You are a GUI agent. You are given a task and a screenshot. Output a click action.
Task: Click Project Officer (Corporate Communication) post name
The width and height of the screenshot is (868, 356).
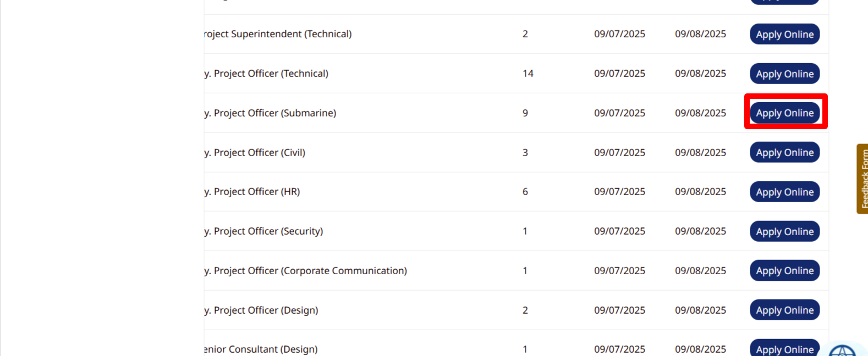point(306,271)
